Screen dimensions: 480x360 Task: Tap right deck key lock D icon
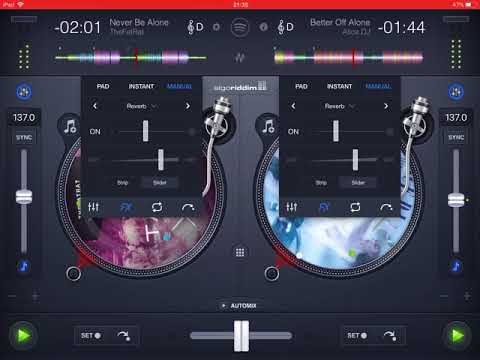tap(286, 27)
